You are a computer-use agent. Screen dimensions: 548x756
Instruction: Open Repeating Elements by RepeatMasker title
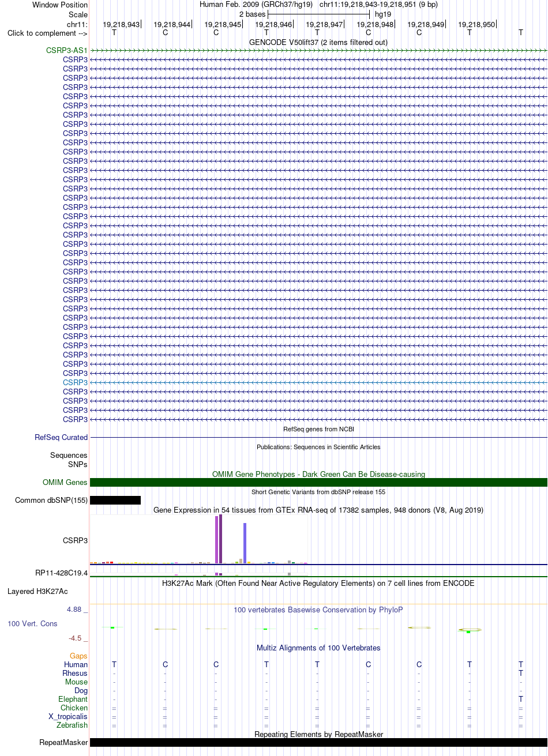click(318, 734)
